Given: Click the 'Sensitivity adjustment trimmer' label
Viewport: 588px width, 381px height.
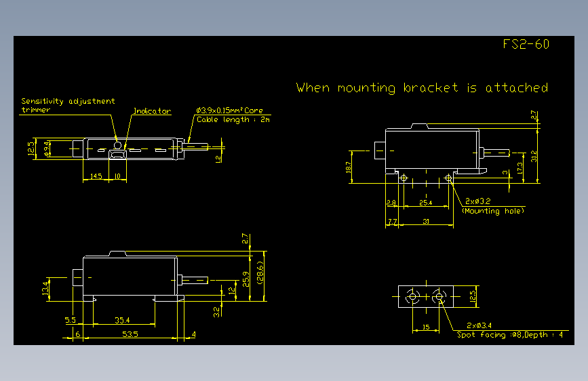Looking at the screenshot, I should [68, 105].
